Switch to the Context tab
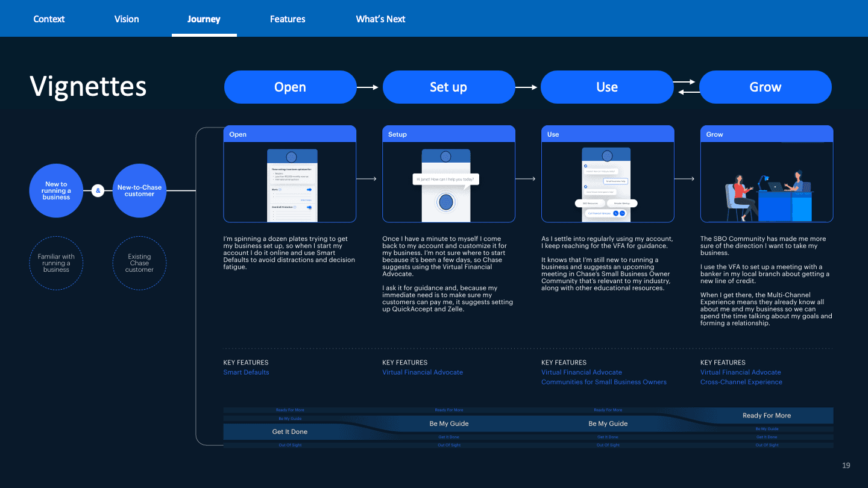 click(48, 19)
